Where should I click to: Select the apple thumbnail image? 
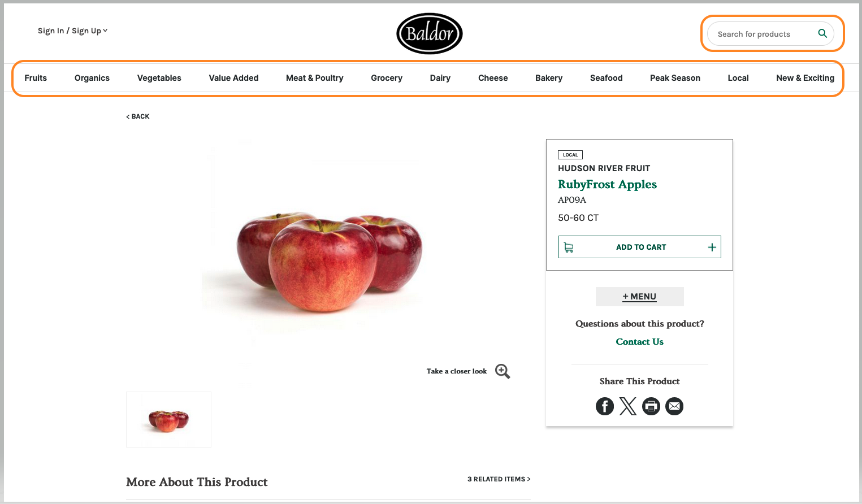(x=168, y=419)
